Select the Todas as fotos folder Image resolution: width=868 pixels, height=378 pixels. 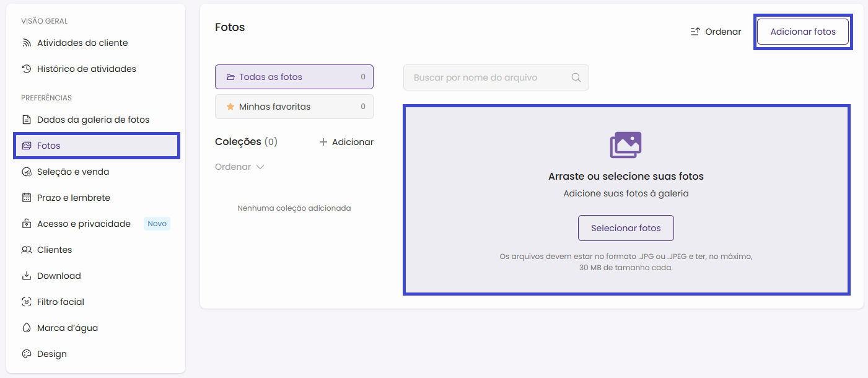pos(294,77)
